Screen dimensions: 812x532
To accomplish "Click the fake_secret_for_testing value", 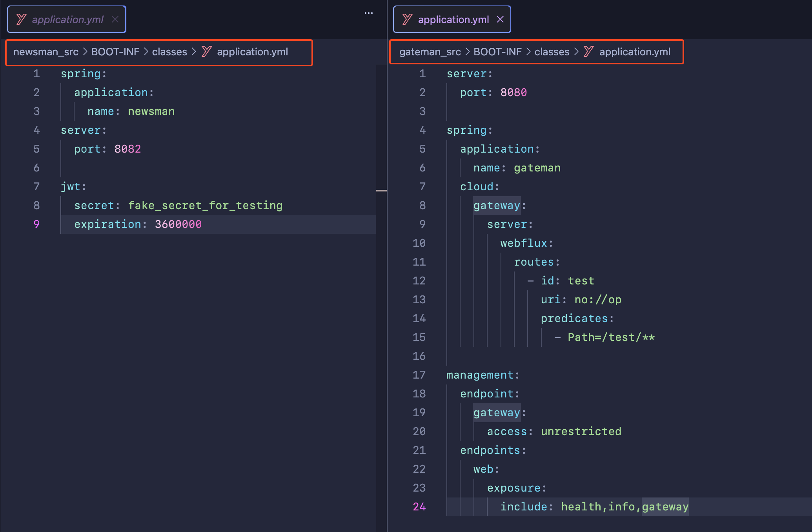I will [205, 205].
